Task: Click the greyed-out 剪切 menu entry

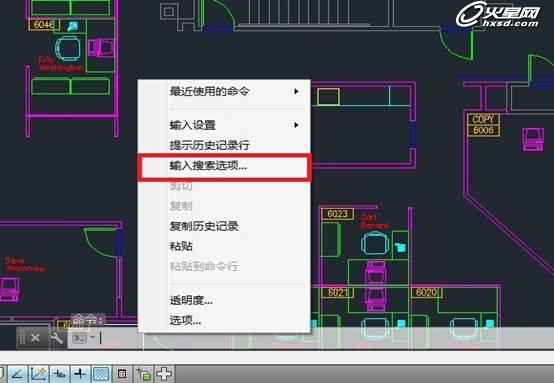Action: pyautogui.click(x=224, y=186)
